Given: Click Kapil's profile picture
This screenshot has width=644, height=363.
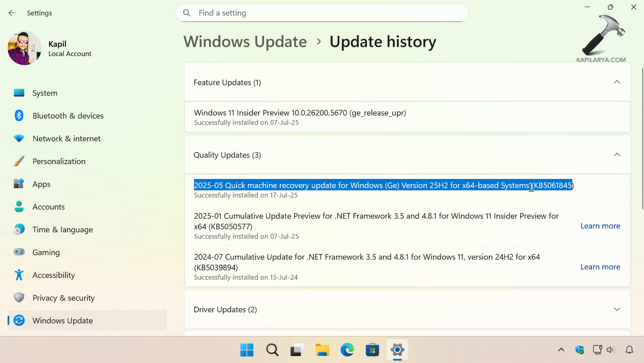Looking at the screenshot, I should (x=24, y=48).
